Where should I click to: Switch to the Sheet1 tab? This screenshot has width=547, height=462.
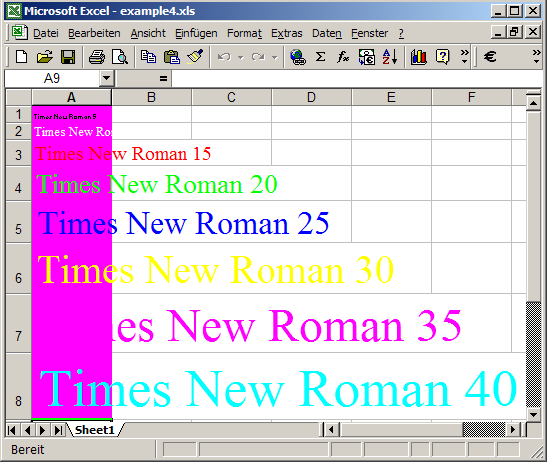pyautogui.click(x=95, y=430)
